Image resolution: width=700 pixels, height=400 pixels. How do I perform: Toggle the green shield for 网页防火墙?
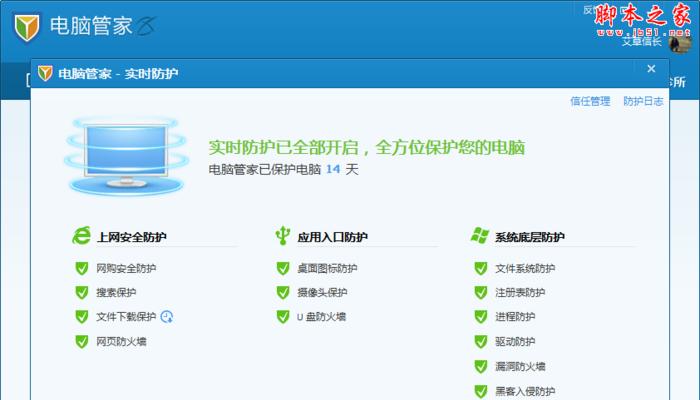[x=82, y=342]
